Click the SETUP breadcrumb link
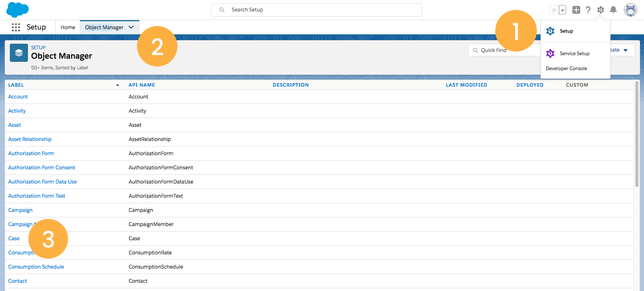The width and height of the screenshot is (644, 291). (38, 48)
